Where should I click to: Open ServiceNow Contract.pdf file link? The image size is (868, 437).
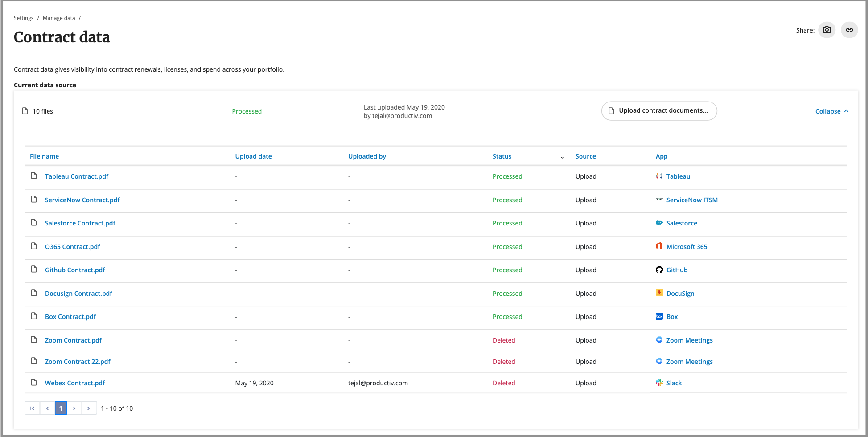(82, 200)
